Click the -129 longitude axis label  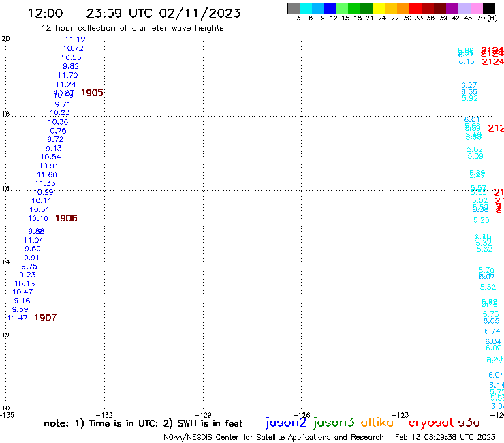[x=203, y=415]
